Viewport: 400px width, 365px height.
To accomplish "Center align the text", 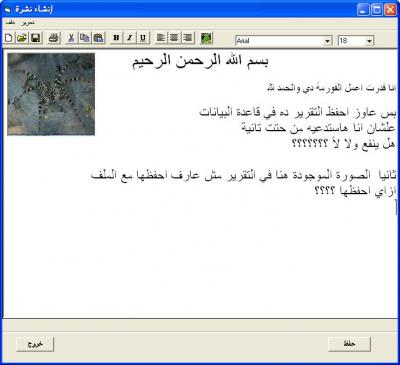I will pyautogui.click(x=174, y=38).
